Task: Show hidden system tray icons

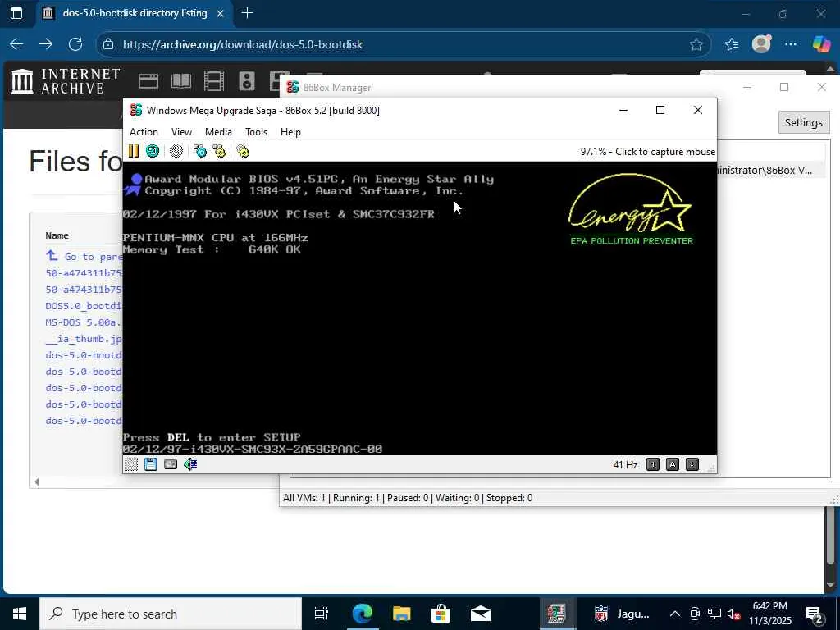Action: coord(675,614)
